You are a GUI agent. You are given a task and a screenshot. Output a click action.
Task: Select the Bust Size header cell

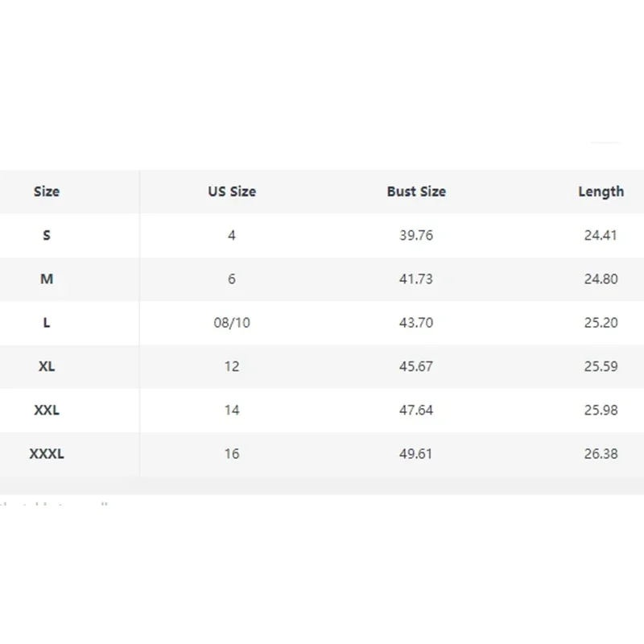pyautogui.click(x=416, y=192)
